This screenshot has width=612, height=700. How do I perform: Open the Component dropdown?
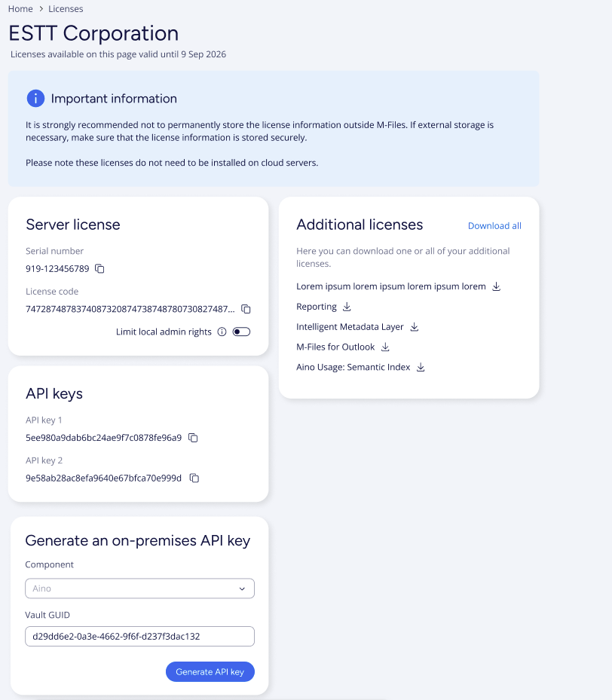coord(139,588)
